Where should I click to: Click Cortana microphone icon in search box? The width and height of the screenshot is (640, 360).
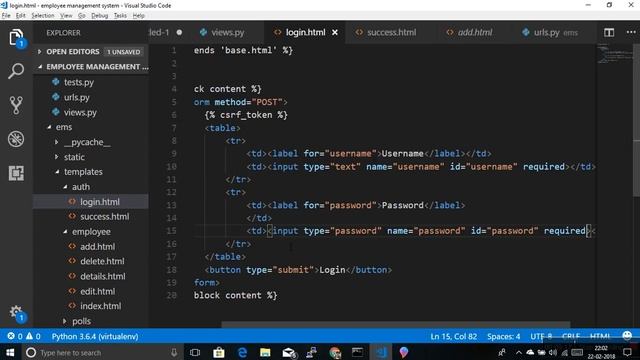tap(174, 352)
